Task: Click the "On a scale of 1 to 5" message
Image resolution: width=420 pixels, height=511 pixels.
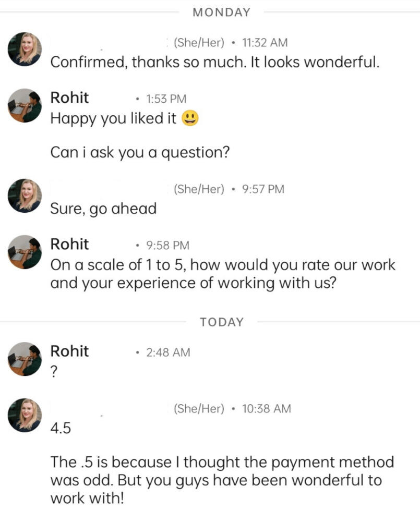Action: [x=223, y=274]
